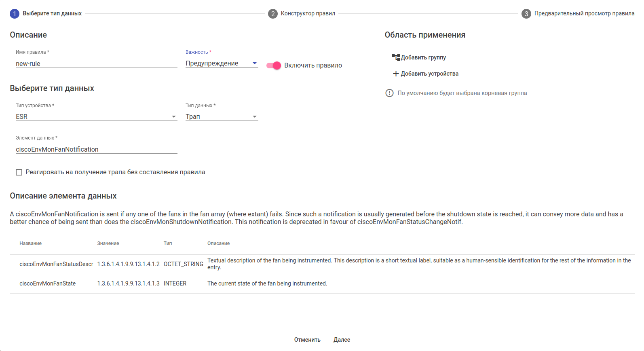Open the 'Тип данных' Трап dropdown

(222, 117)
